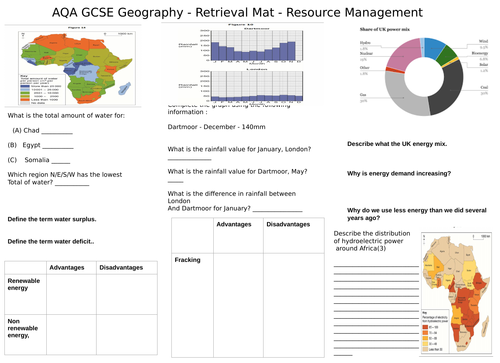Click the Renewable energy Advantages cell

(71, 294)
